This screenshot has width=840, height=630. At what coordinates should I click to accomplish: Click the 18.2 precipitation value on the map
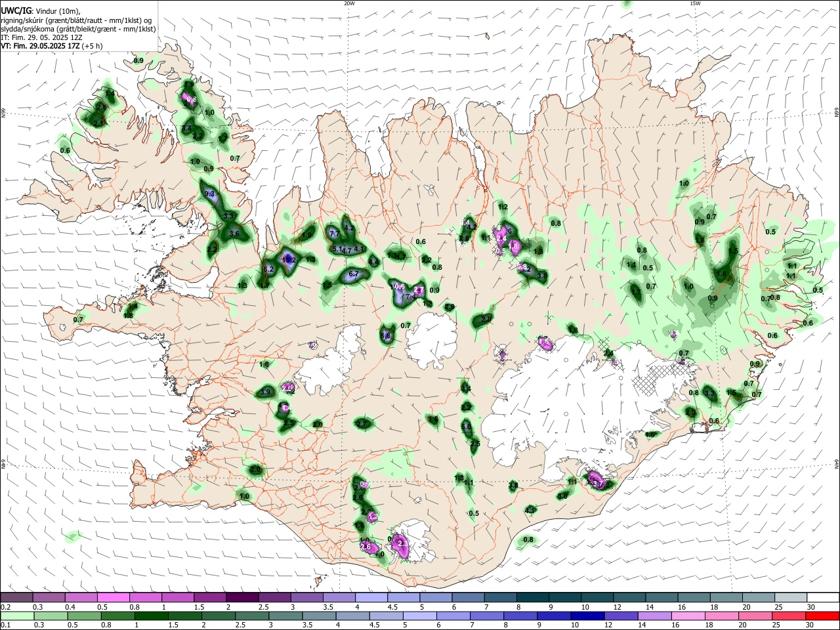click(x=289, y=259)
